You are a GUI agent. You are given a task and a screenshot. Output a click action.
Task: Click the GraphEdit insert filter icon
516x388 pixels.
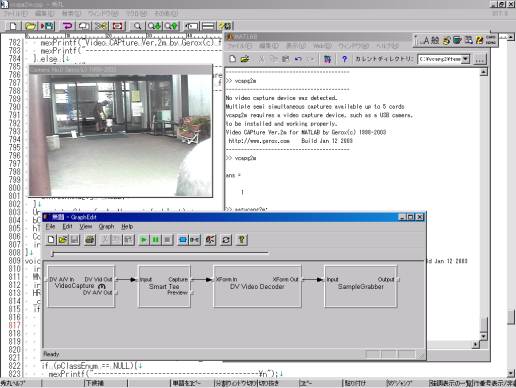183,240
